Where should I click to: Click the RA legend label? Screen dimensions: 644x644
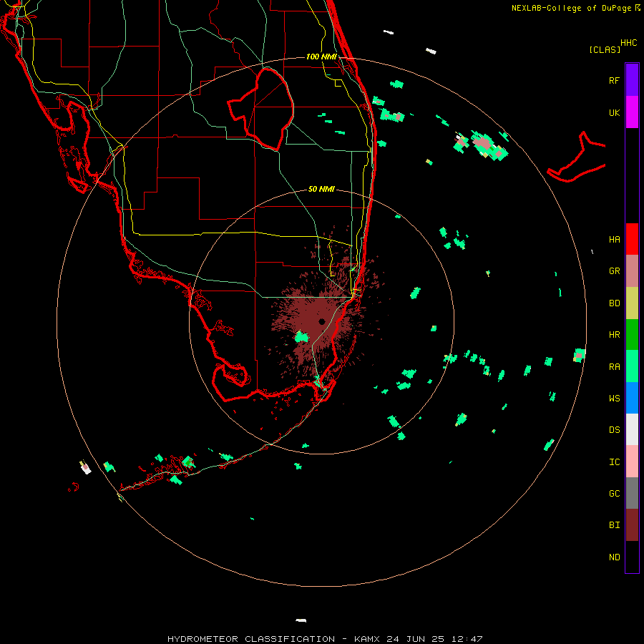(x=614, y=367)
